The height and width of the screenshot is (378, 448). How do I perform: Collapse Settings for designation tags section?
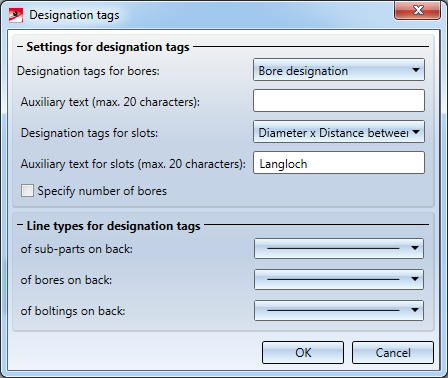[20, 47]
